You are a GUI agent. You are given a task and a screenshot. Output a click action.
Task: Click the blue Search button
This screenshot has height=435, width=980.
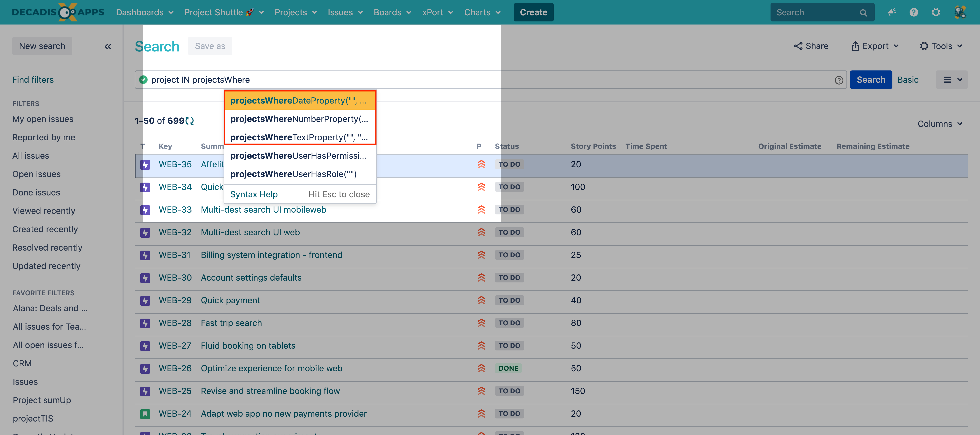tap(871, 80)
